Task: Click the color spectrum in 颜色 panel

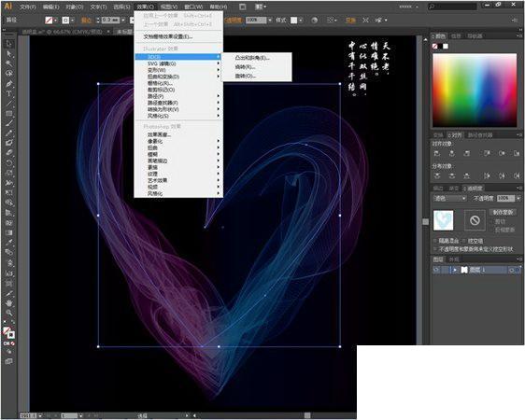Action: 475,91
